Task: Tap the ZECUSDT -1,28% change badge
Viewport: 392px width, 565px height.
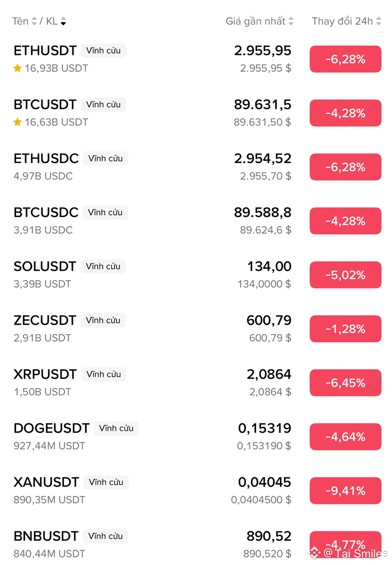Action: coord(345,329)
